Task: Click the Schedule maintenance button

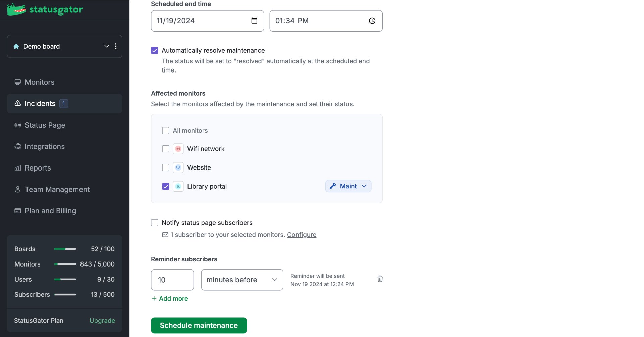Action: (x=199, y=325)
